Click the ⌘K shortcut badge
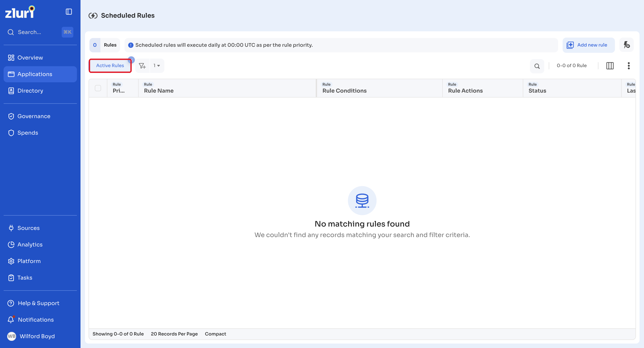 coord(67,32)
